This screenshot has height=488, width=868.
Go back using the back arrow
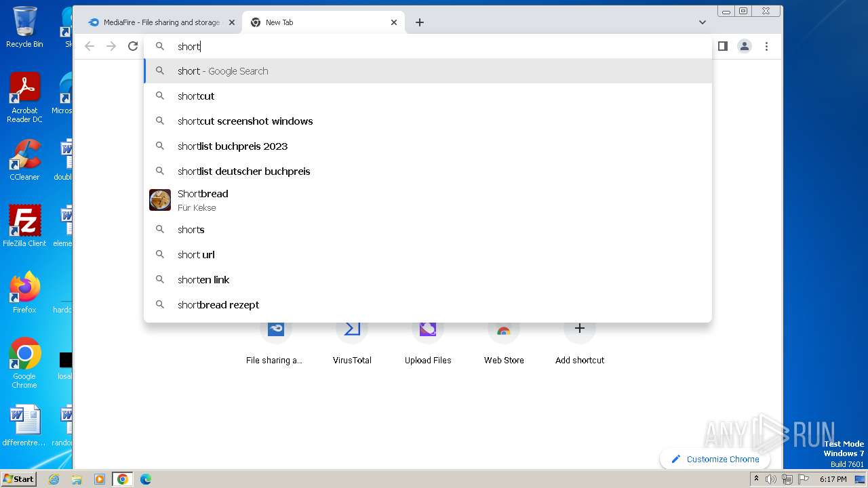pos(90,46)
